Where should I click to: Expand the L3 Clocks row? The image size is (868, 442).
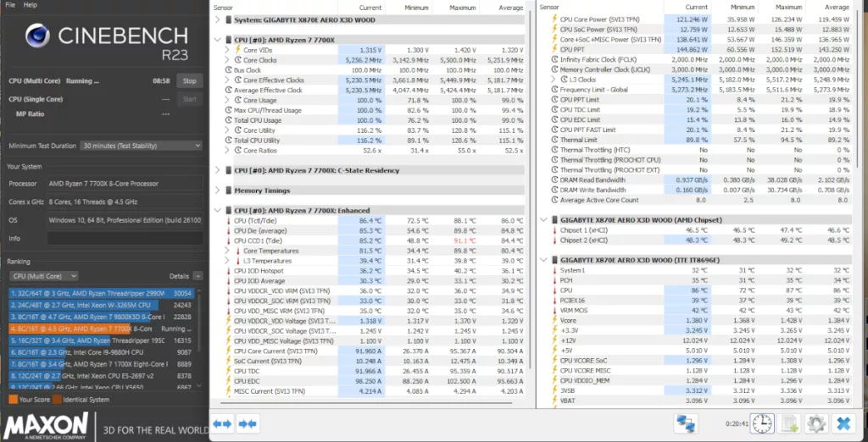[554, 80]
